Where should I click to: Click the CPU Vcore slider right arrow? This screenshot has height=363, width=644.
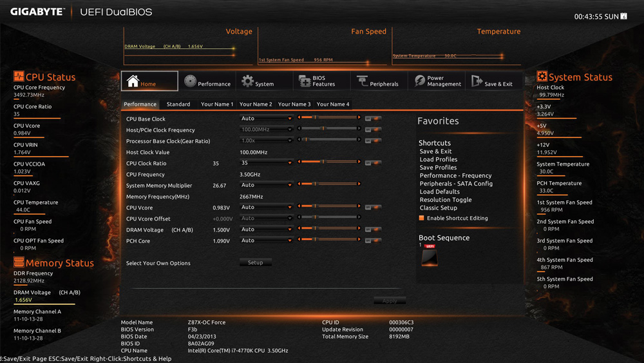pos(359,206)
